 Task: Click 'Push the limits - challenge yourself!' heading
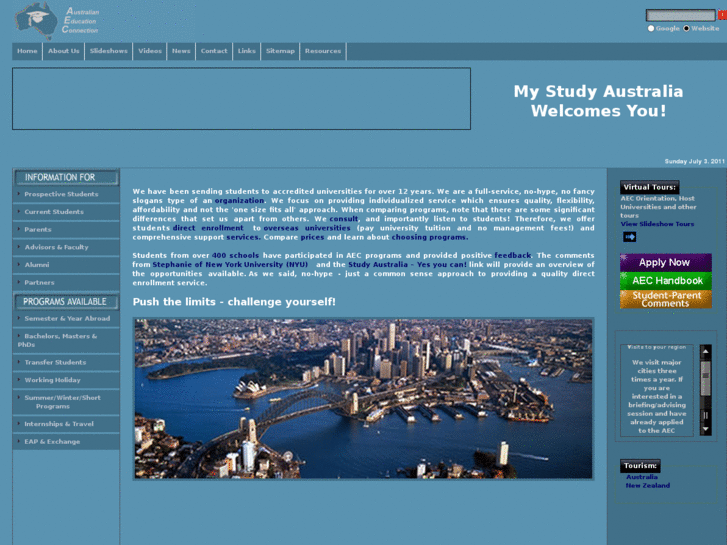pyautogui.click(x=234, y=302)
